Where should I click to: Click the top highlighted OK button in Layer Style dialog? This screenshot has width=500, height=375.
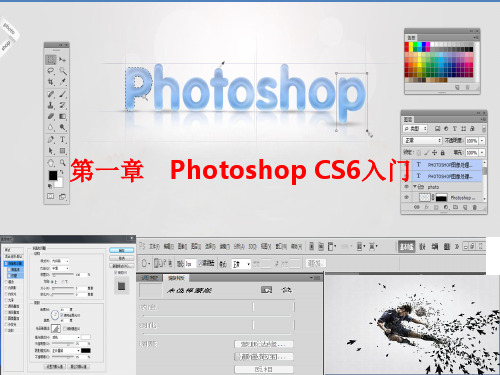click(122, 250)
